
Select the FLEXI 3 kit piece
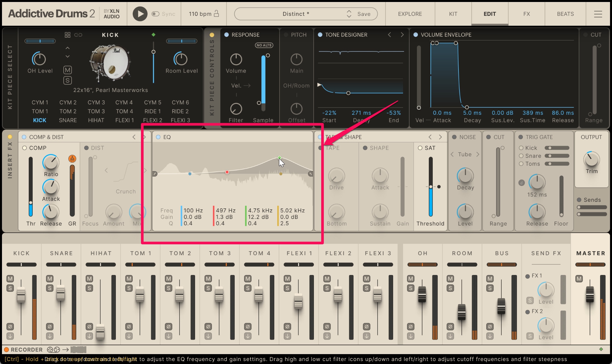point(180,120)
